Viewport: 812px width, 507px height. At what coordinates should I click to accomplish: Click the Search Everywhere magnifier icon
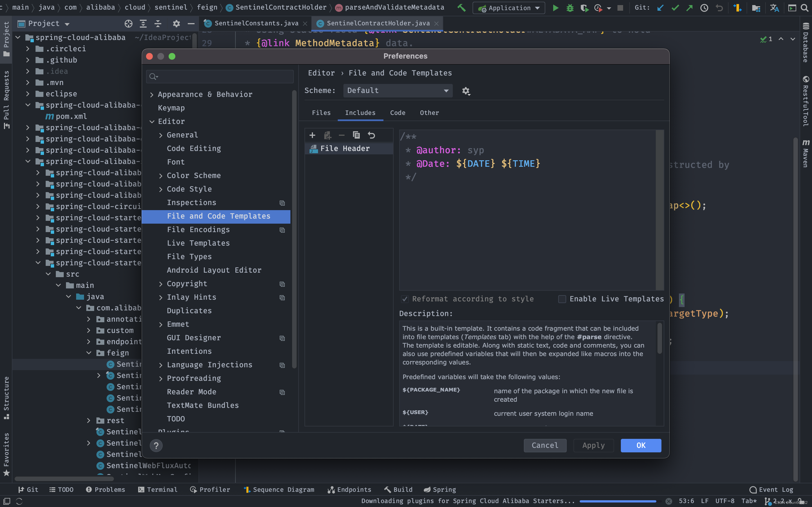pos(804,8)
